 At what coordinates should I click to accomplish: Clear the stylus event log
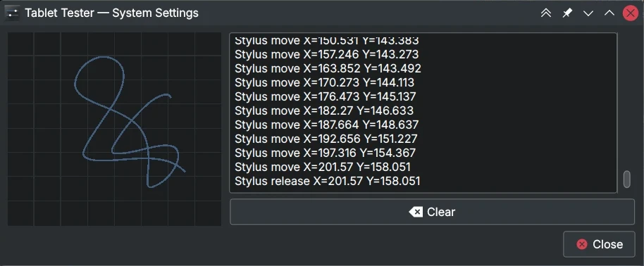click(432, 212)
